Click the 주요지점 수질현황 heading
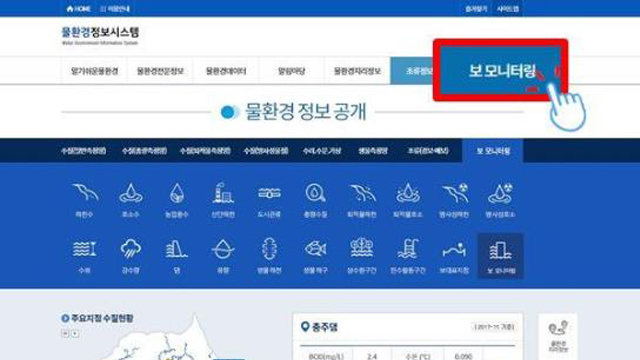This screenshot has height=360, width=640. (98, 318)
